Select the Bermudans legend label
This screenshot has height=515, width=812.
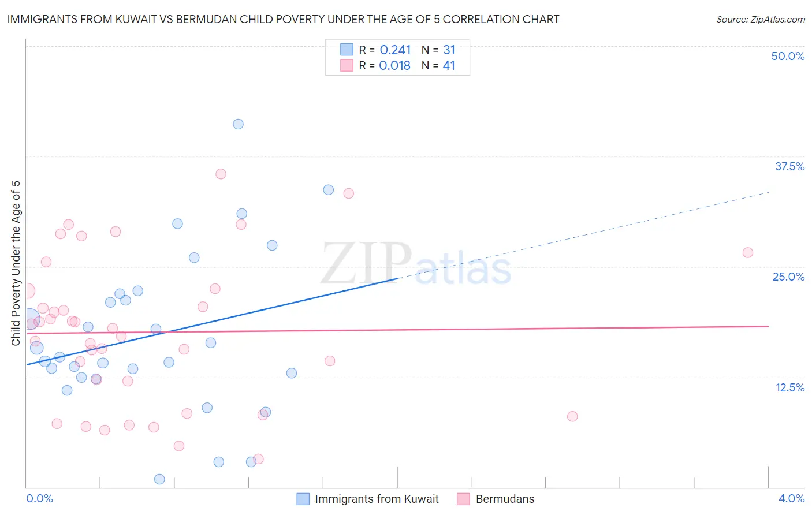pyautogui.click(x=505, y=499)
